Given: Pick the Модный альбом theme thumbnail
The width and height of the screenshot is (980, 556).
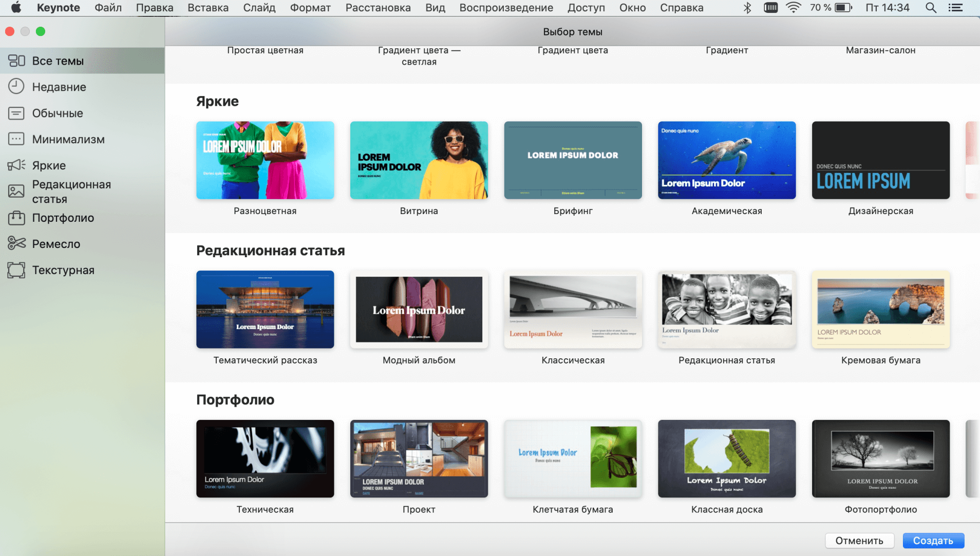Looking at the screenshot, I should pyautogui.click(x=419, y=310).
